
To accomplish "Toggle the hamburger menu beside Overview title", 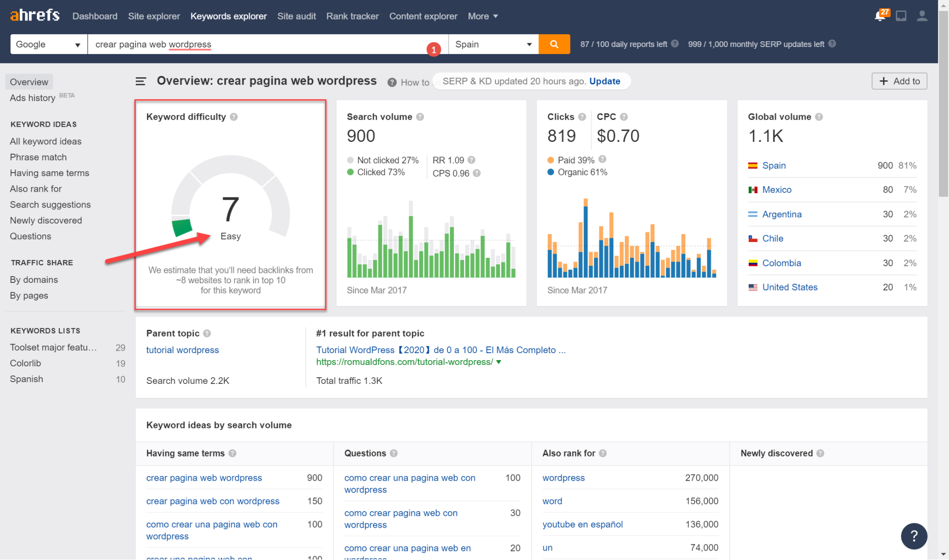I will [141, 81].
